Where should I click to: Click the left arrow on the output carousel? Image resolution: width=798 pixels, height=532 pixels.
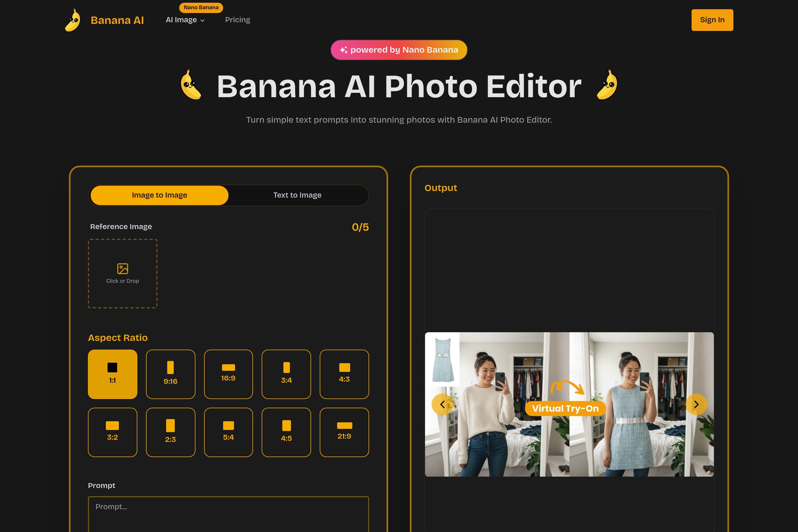442,404
